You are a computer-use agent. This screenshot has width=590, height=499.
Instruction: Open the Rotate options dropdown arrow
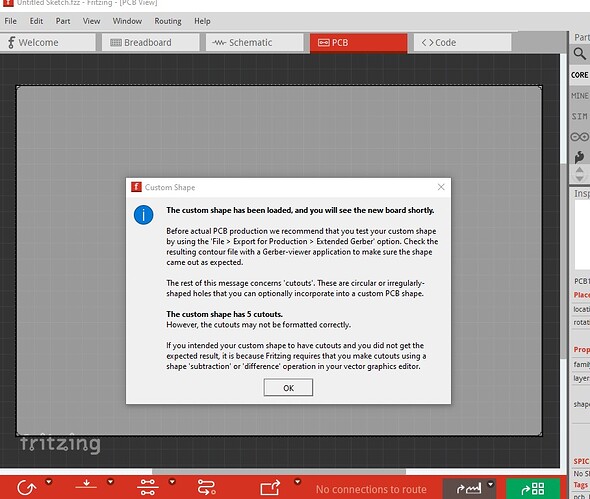tap(49, 482)
